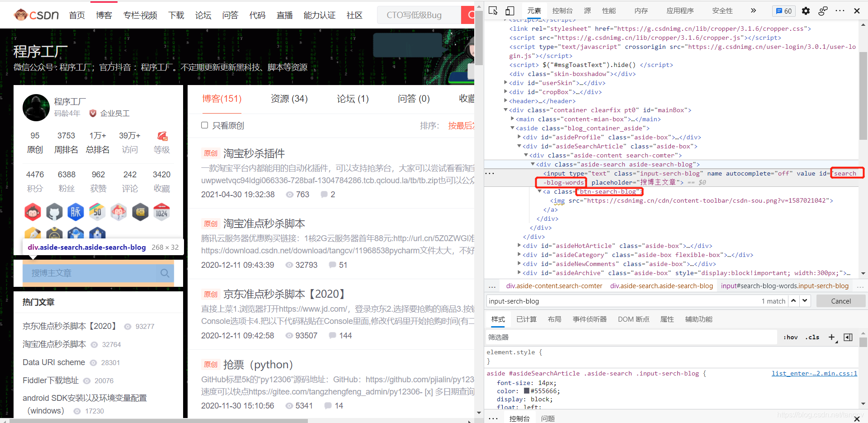Switch to 控制台 DevTools tab
This screenshot has width=868, height=423.
click(x=562, y=11)
